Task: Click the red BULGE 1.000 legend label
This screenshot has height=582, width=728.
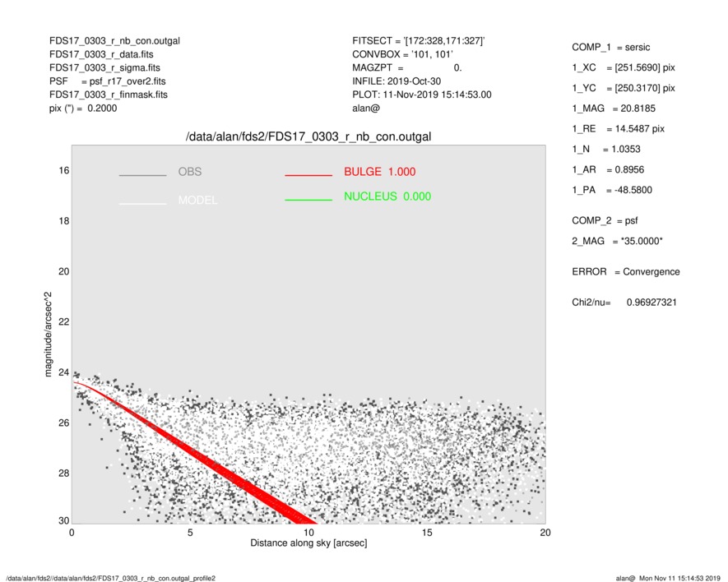Action: click(x=380, y=172)
